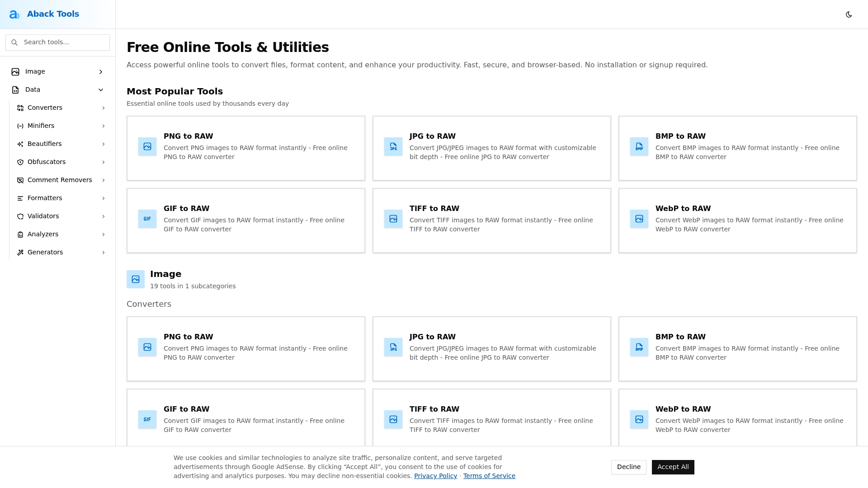Select the Comment Removers sidebar icon
The width and height of the screenshot is (868, 488).
(20, 180)
